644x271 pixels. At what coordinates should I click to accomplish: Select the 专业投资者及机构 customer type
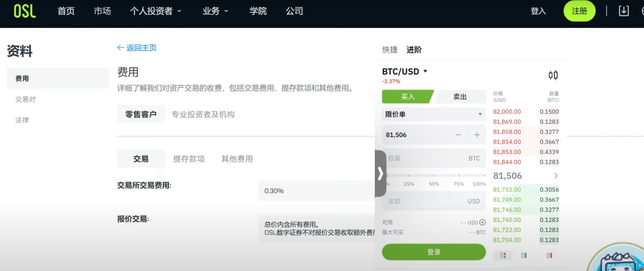[203, 114]
